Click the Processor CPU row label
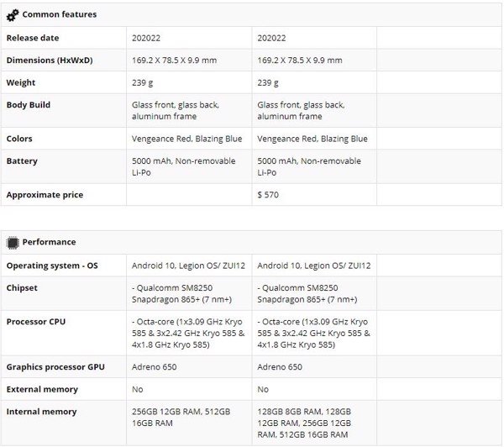The width and height of the screenshot is (504, 447). pos(36,322)
